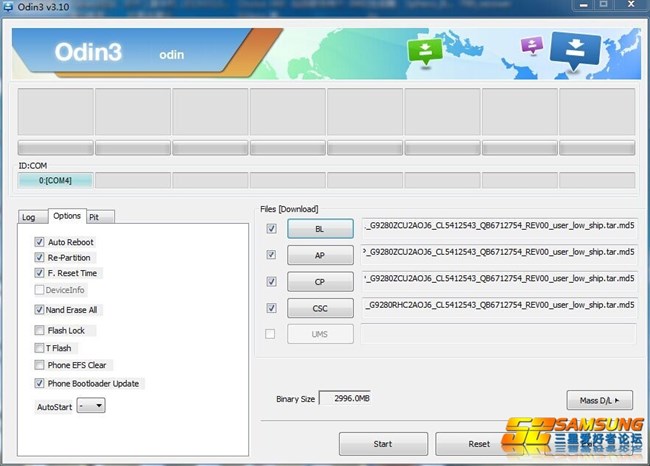Click the CSC file selection button

pyautogui.click(x=320, y=308)
